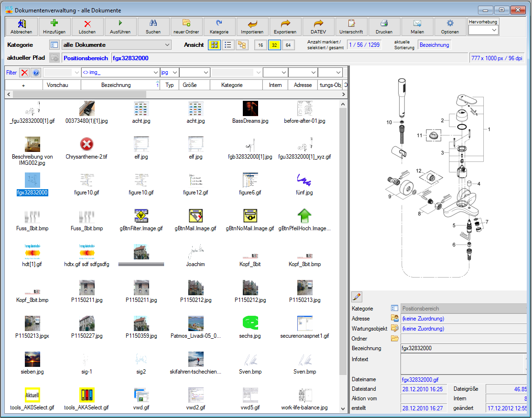This screenshot has height=418, width=532.
Task: Open Optionen gear settings
Action: (450, 26)
